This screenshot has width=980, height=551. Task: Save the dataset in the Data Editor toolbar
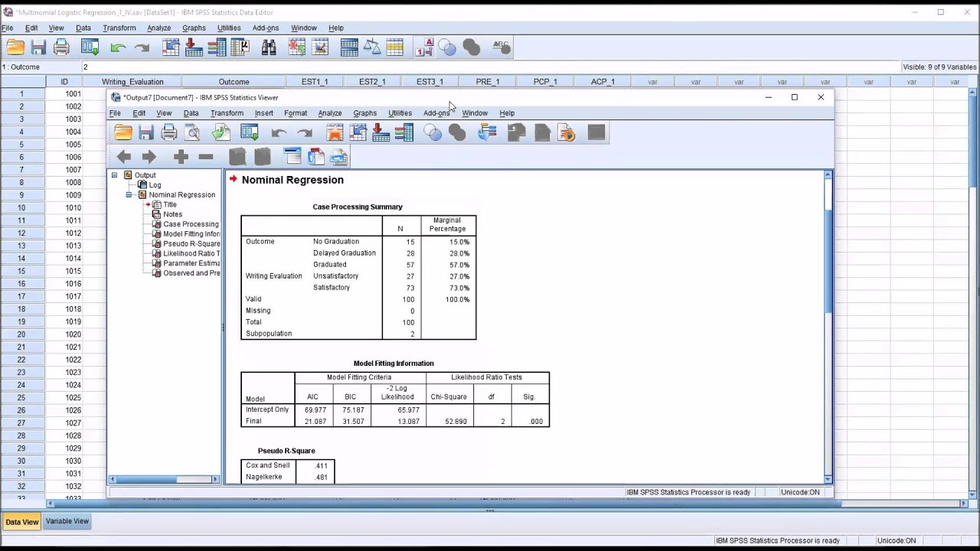(x=38, y=47)
